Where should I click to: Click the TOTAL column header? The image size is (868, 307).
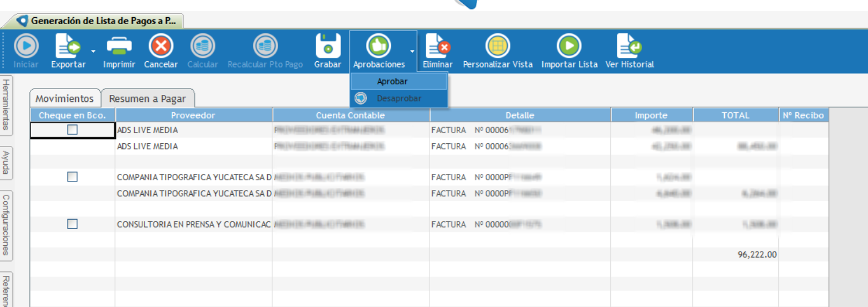(735, 115)
